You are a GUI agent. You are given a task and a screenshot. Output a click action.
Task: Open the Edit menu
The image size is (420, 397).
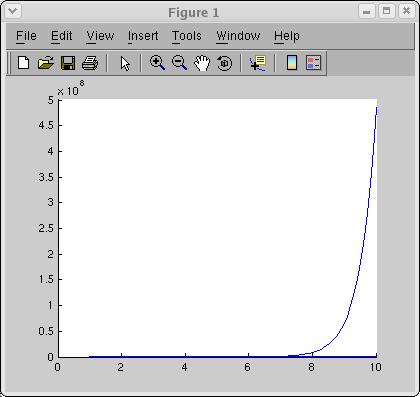pos(62,36)
